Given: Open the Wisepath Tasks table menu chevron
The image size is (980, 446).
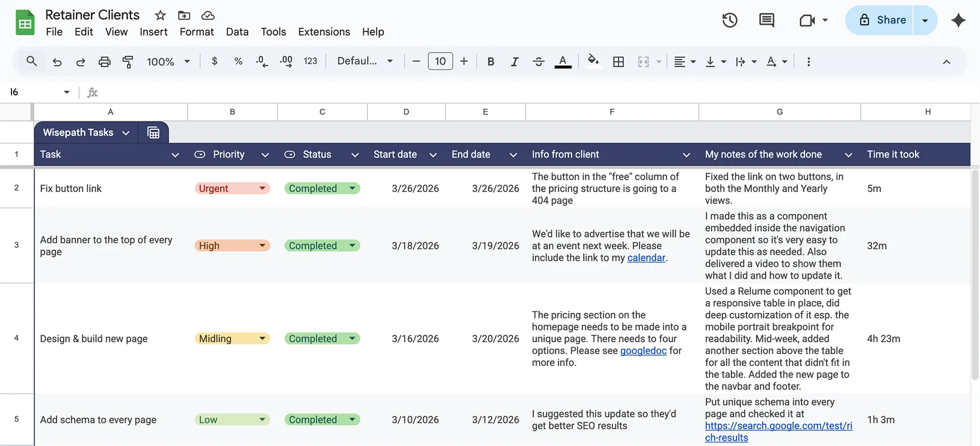Looking at the screenshot, I should [x=126, y=133].
